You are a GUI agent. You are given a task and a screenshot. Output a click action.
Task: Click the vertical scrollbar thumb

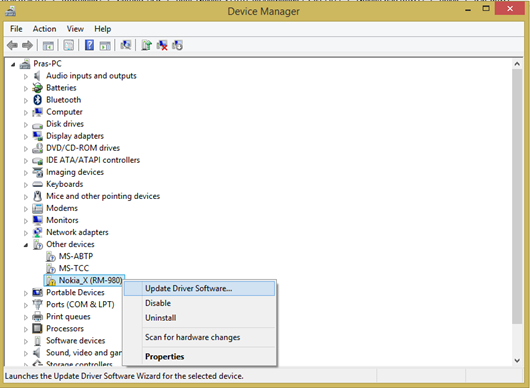(517, 197)
